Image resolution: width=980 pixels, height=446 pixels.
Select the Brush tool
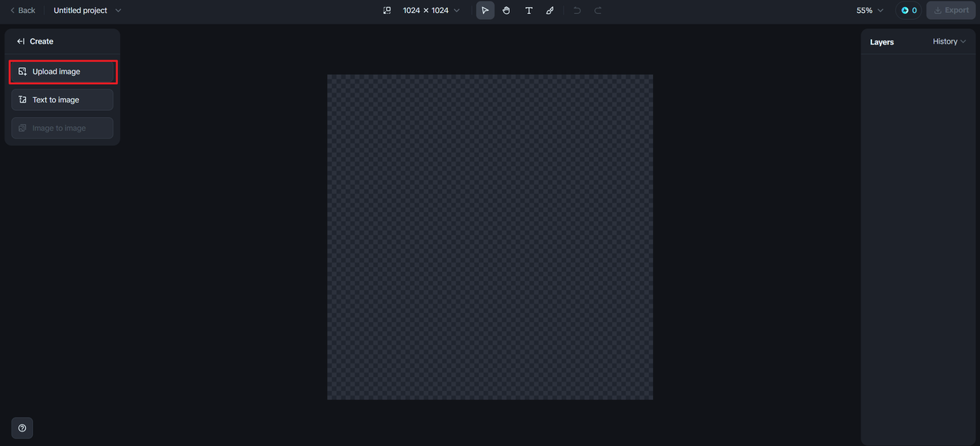tap(550, 11)
